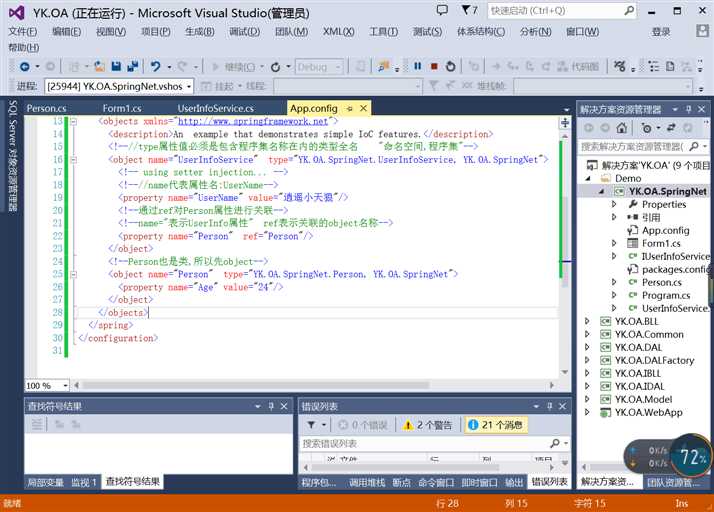Click the Home icon in Solution Explorer

coord(622,128)
